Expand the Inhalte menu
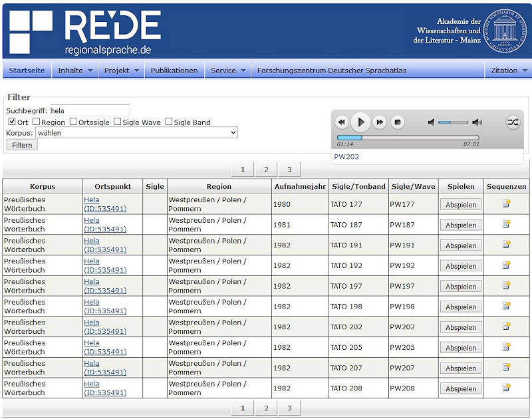The width and height of the screenshot is (532, 419). [x=75, y=70]
